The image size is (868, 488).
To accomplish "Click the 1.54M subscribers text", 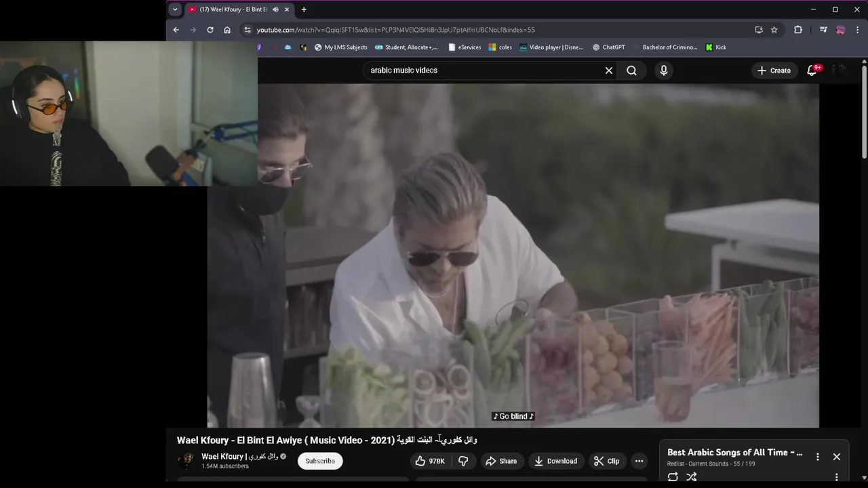I will [x=225, y=466].
